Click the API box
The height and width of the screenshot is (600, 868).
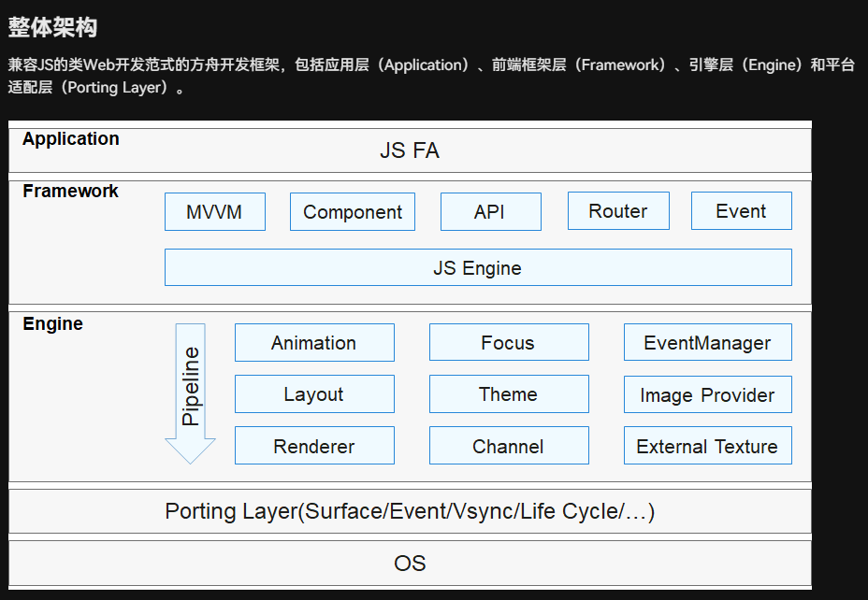[490, 212]
